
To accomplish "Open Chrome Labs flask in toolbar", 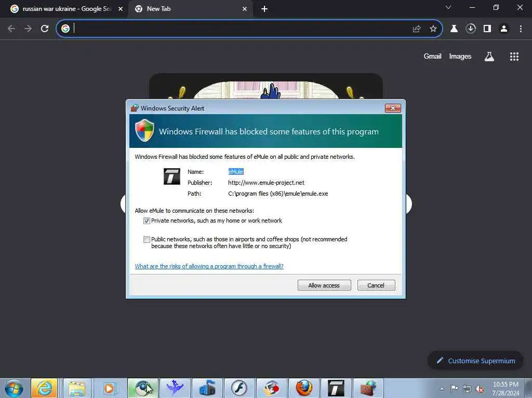I will [x=454, y=29].
